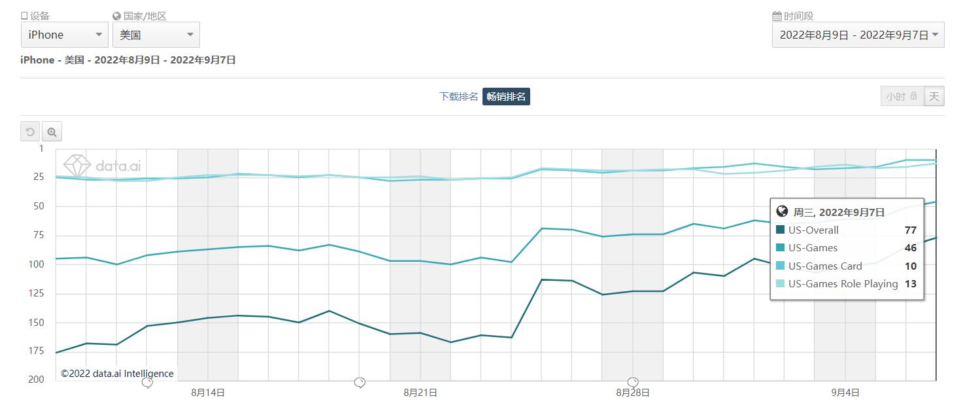Click the 9月4日 date label on axis
Viewport: 980px width, 411px height.
point(845,393)
